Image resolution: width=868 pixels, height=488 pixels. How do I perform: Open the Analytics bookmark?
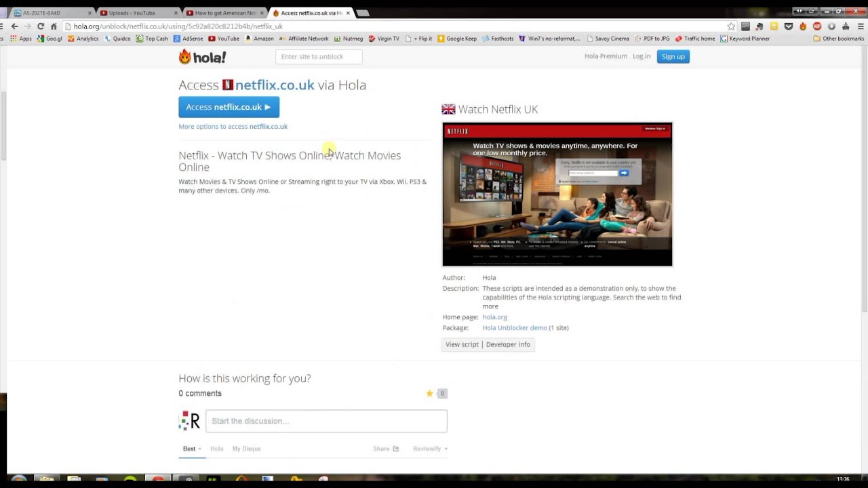[83, 39]
